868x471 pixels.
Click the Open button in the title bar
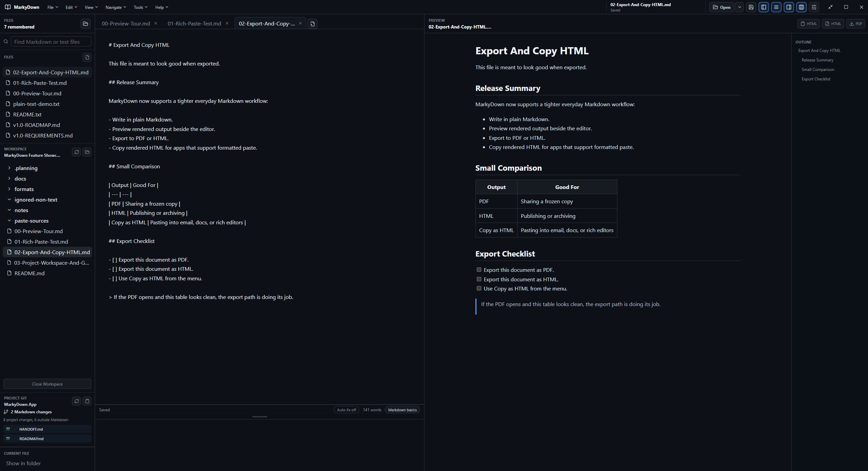coord(722,7)
